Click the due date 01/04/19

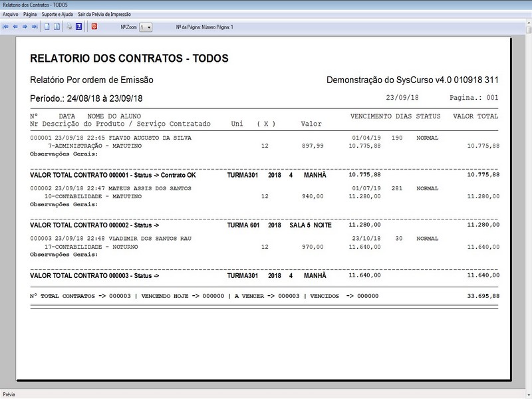366,138
